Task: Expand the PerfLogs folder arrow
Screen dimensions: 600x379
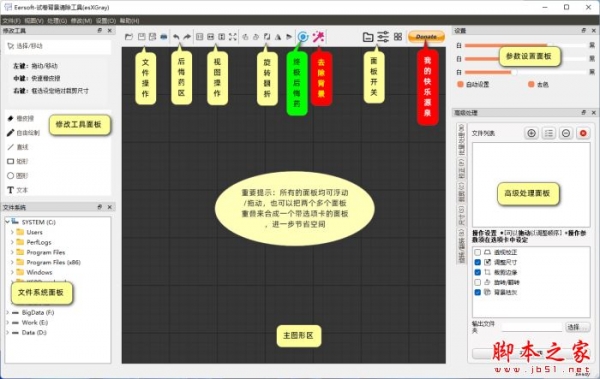Action: [x=12, y=242]
